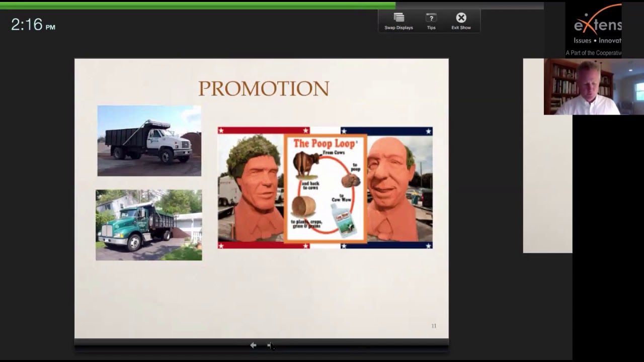644x362 pixels.
Task: Click the 'to Cow Wow' label
Action: 341,198
